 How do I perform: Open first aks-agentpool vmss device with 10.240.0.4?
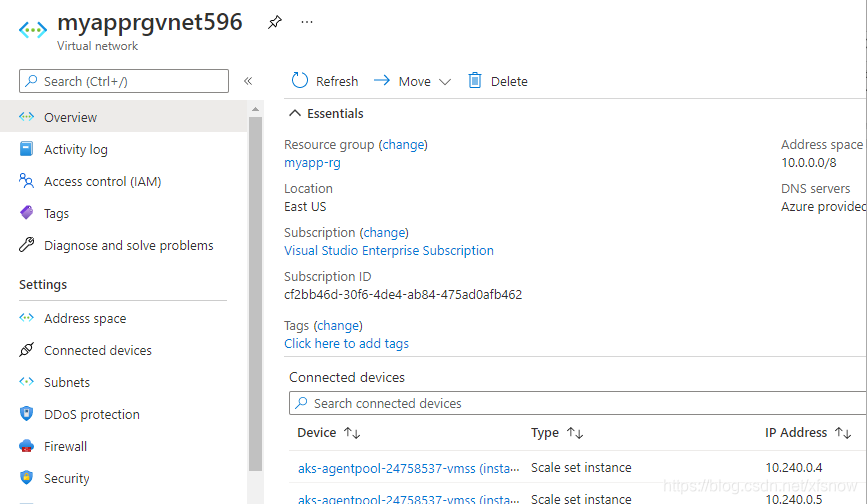point(409,469)
